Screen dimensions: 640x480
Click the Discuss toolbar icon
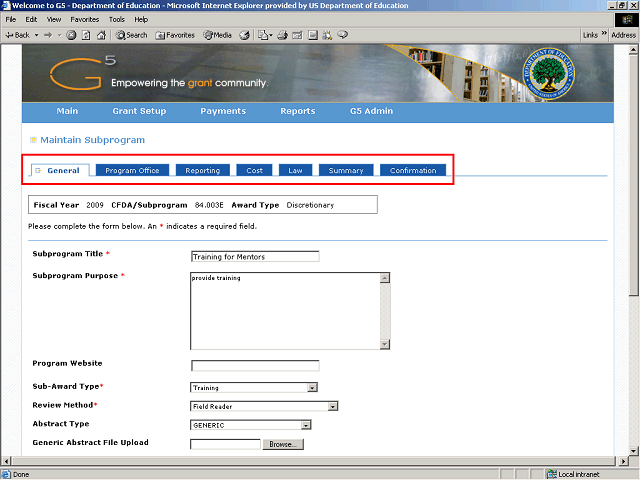[x=313, y=35]
